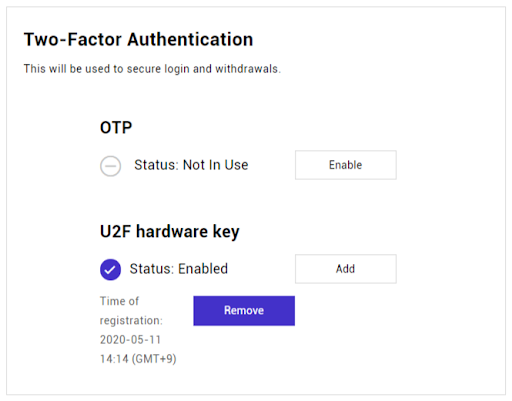This screenshot has height=401, width=512.
Task: Select the Two-Factor Authentication page heading
Action: [138, 39]
